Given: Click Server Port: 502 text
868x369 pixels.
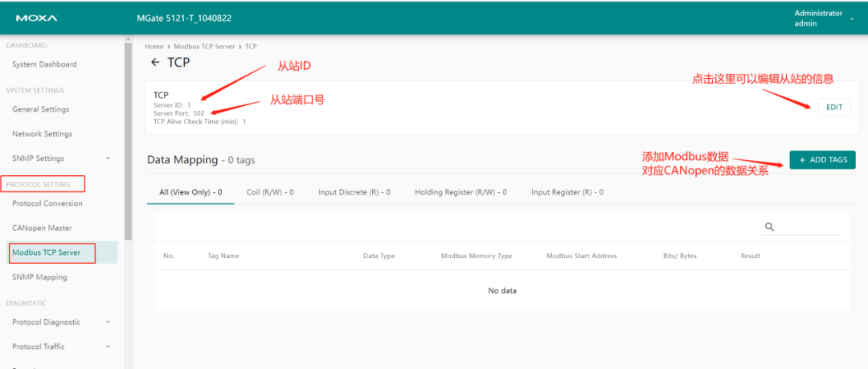Looking at the screenshot, I should pos(178,113).
